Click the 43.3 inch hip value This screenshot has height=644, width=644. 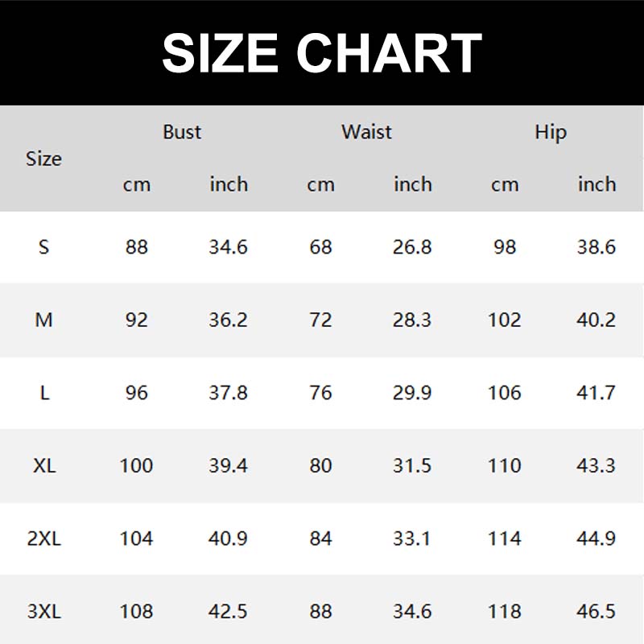(x=597, y=465)
